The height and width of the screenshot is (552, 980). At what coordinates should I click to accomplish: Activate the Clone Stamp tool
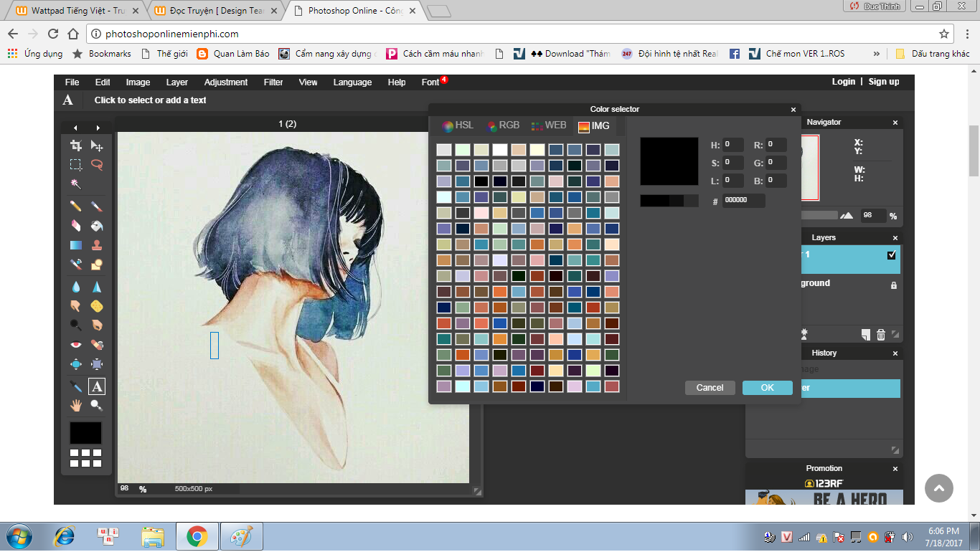point(97,246)
